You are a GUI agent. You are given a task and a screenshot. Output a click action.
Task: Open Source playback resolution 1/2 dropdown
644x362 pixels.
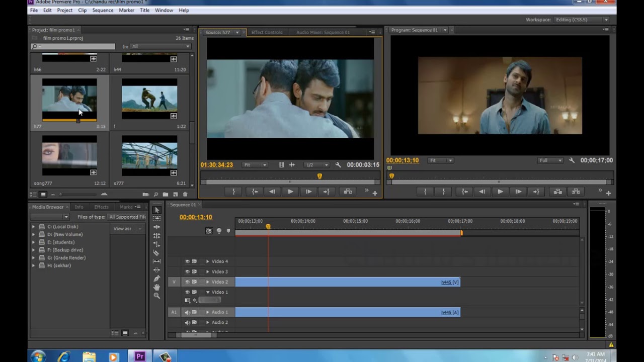pos(317,165)
